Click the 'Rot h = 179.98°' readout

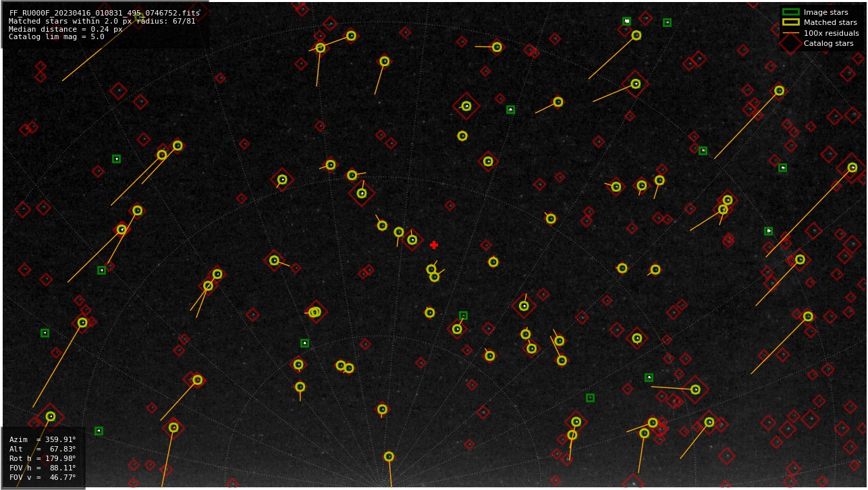coord(43,458)
